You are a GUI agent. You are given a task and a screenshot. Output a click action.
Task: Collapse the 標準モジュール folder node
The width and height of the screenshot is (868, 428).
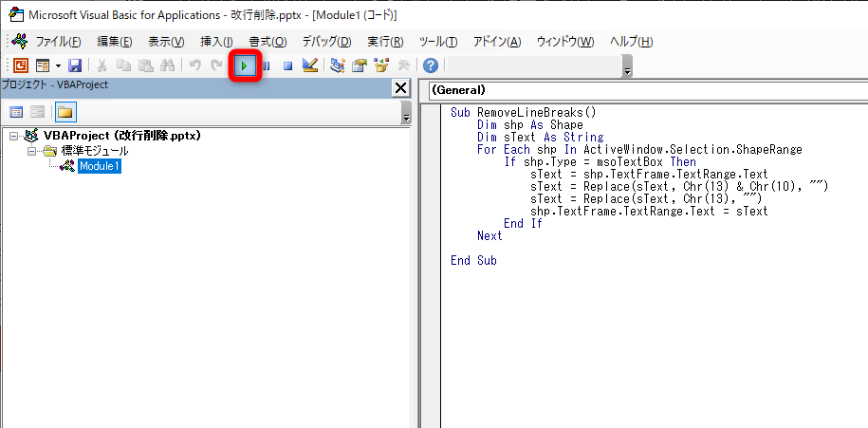coord(31,151)
